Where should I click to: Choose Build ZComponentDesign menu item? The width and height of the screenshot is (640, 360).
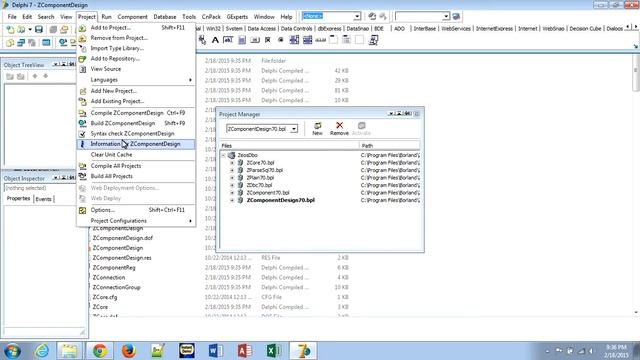[136, 123]
